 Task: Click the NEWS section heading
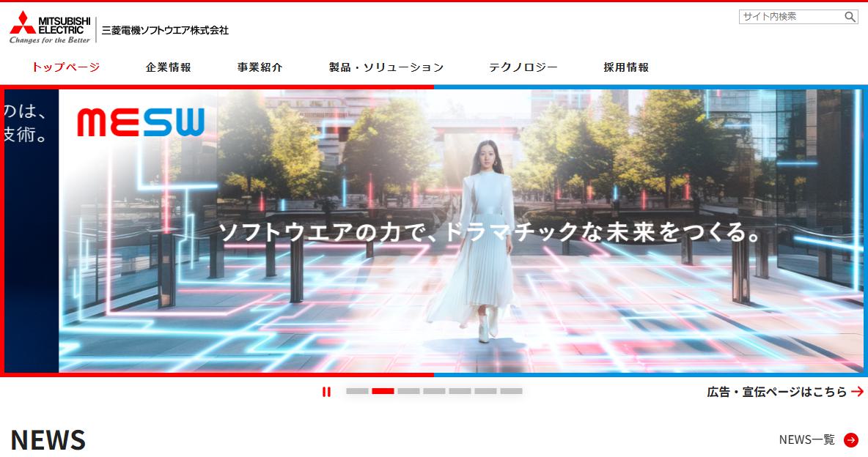click(x=48, y=440)
